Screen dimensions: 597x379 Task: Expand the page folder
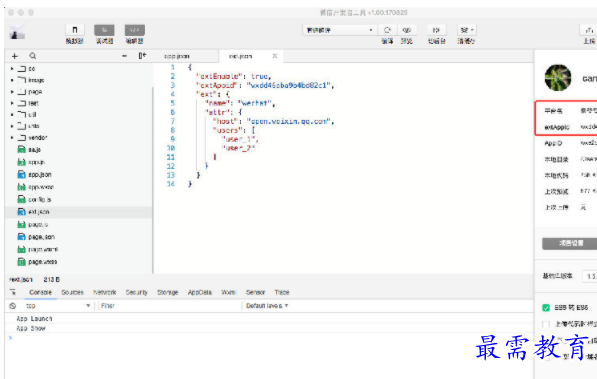tap(12, 92)
